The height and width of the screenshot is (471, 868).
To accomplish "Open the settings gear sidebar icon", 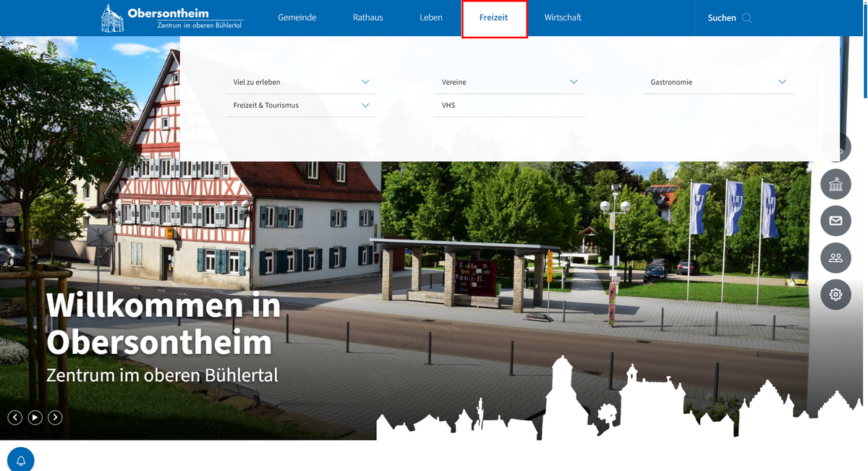I will [x=835, y=294].
